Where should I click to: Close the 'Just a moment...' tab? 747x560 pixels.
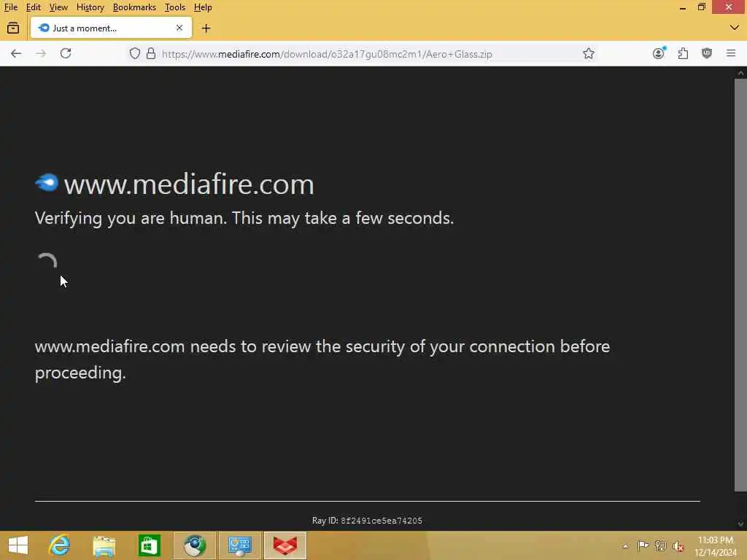pyautogui.click(x=179, y=28)
